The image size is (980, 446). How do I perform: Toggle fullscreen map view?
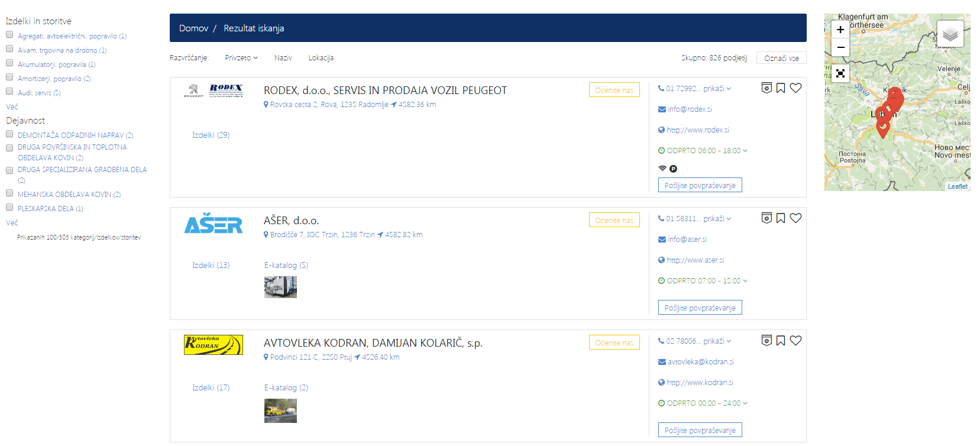[x=840, y=74]
